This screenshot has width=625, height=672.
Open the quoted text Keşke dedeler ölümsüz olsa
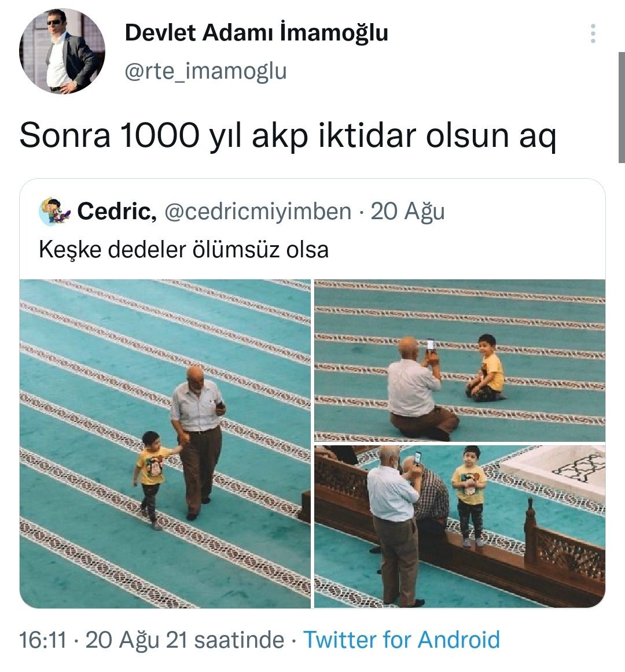click(x=183, y=249)
